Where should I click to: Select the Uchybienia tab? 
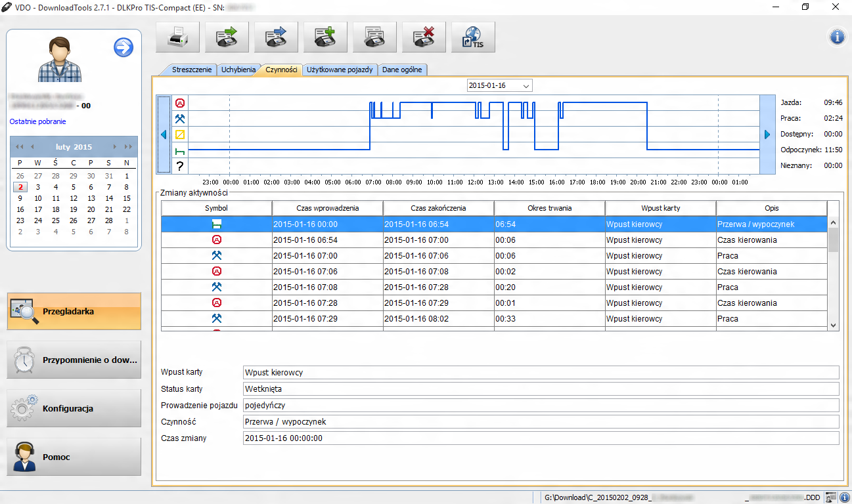[x=238, y=70]
